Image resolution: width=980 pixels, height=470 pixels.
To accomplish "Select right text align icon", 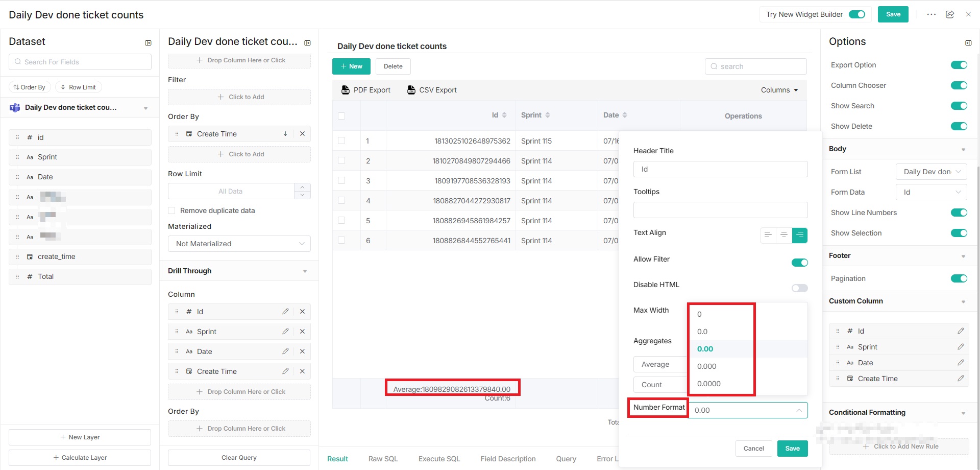I will [800, 235].
